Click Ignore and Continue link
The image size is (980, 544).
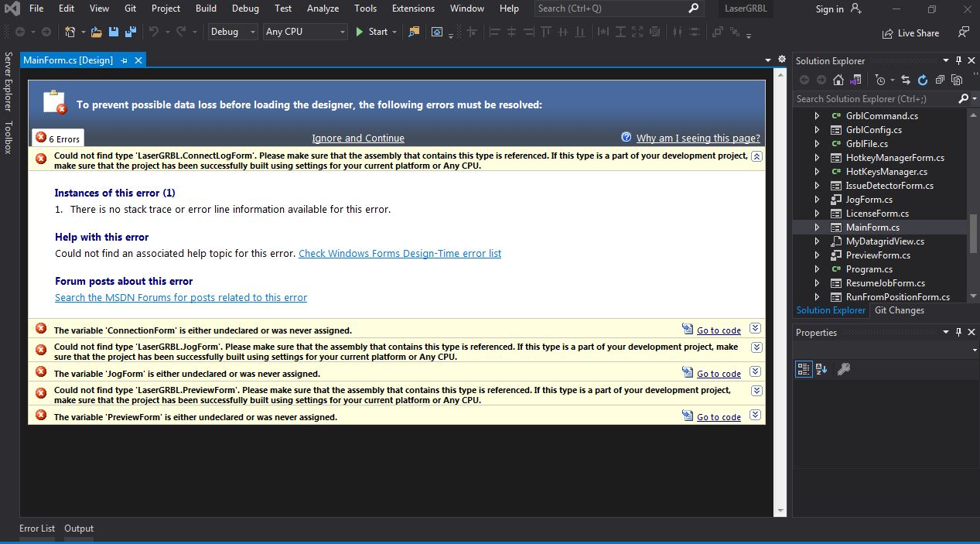click(x=358, y=138)
